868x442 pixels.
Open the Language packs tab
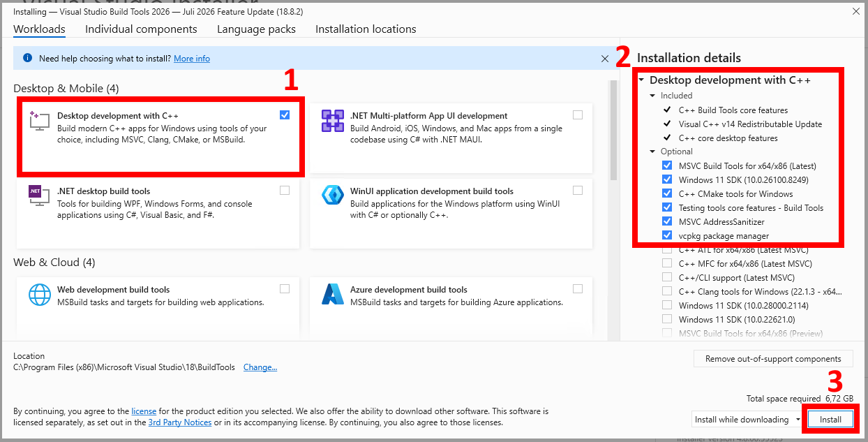[256, 29]
